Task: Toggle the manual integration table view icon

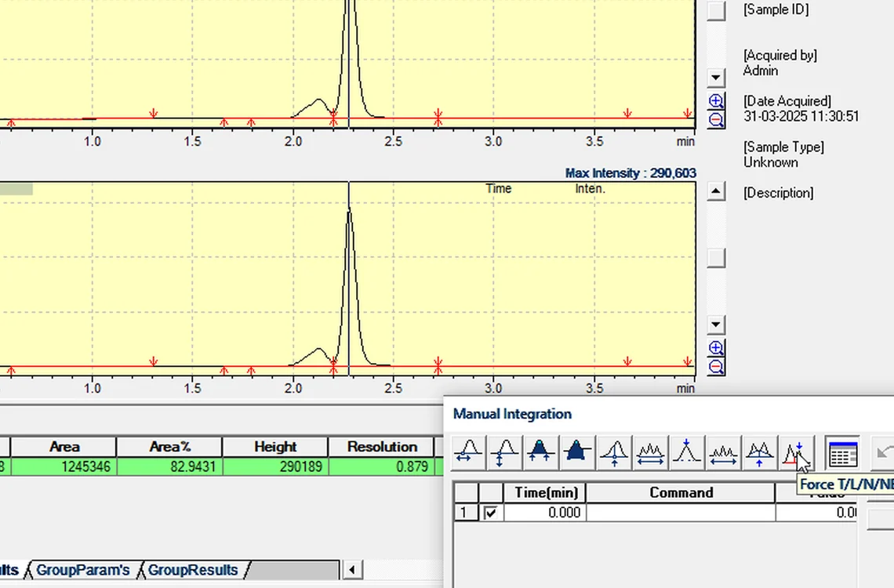Action: click(x=843, y=454)
